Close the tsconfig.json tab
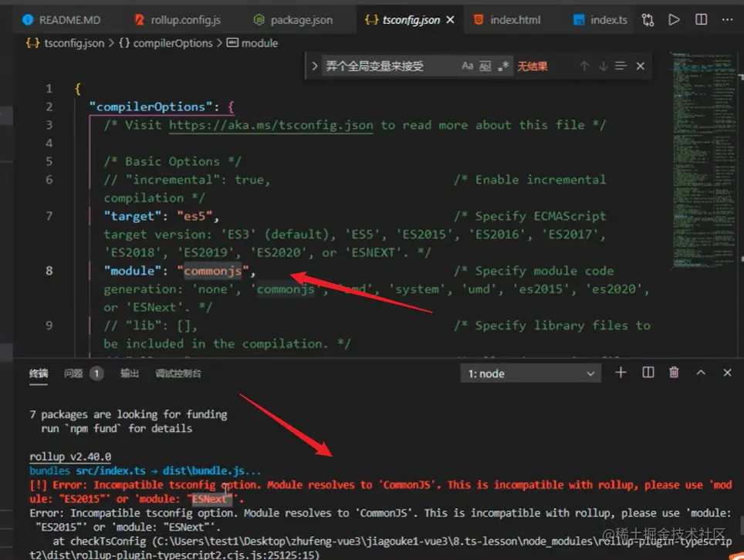Screen dimensions: 744x560 click(450, 20)
